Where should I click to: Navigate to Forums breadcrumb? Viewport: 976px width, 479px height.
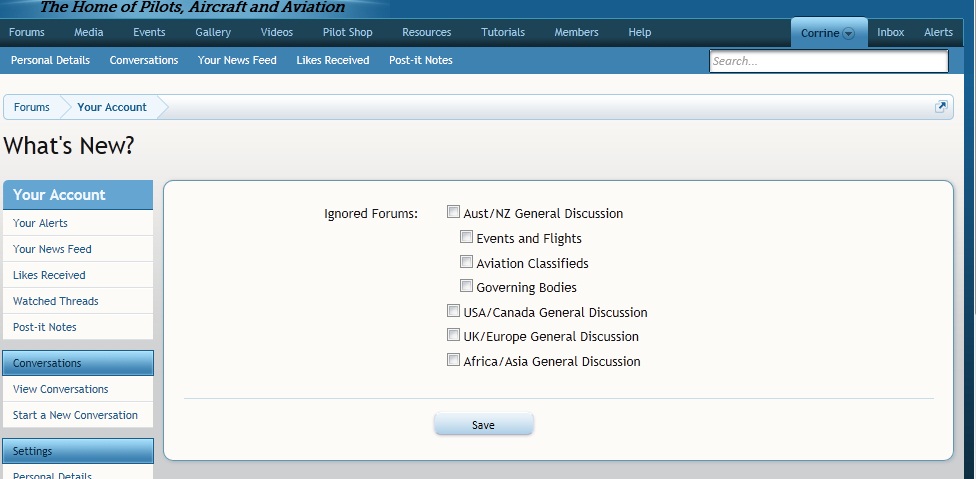pos(32,107)
